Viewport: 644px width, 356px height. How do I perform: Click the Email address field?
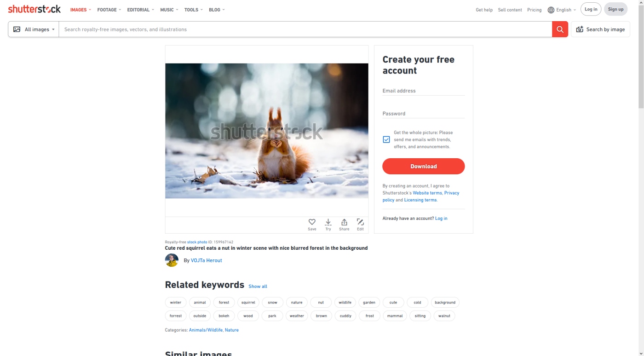click(424, 91)
